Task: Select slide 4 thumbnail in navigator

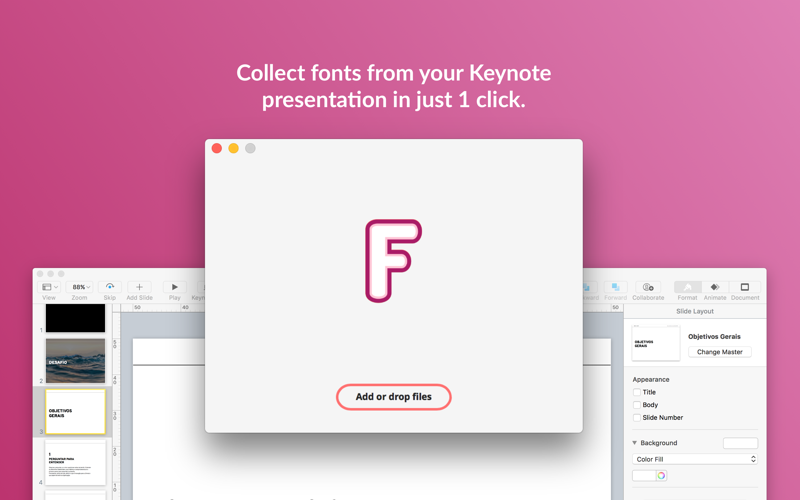Action: pyautogui.click(x=75, y=462)
